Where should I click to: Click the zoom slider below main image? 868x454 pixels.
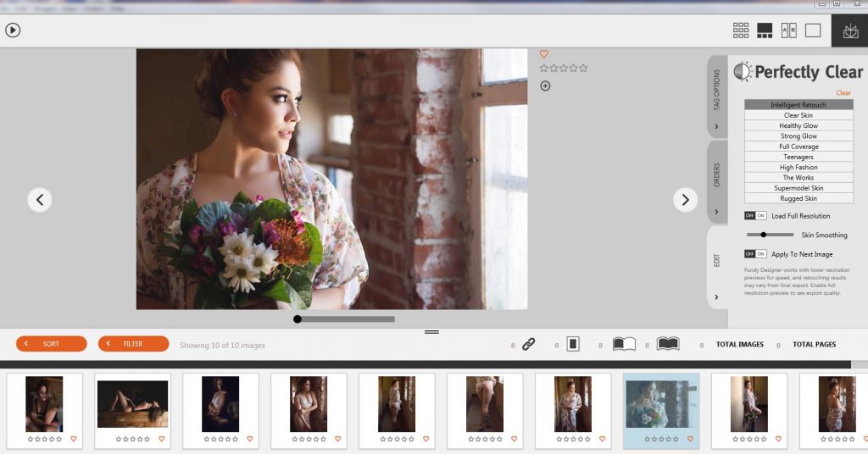(344, 319)
